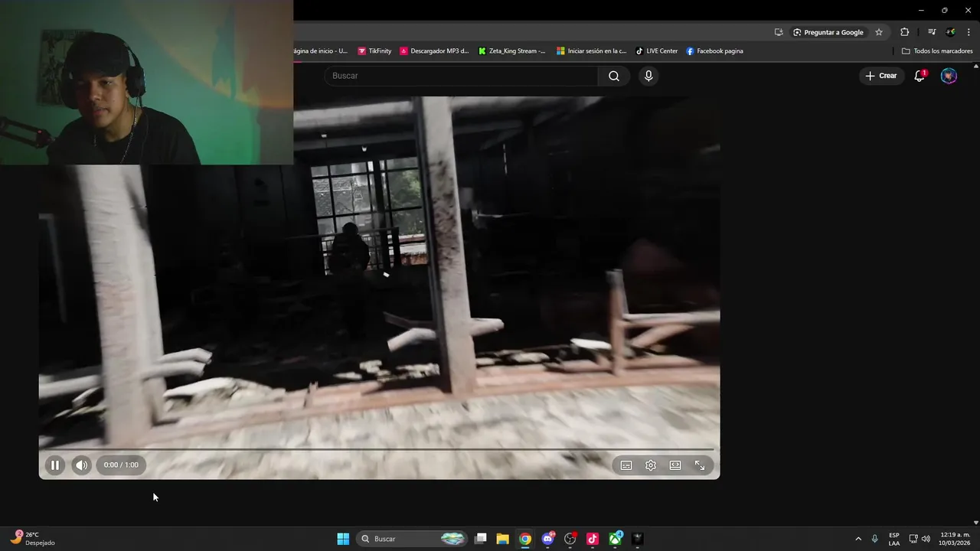Open the Windows Start menu
Image resolution: width=980 pixels, height=551 pixels.
(343, 539)
